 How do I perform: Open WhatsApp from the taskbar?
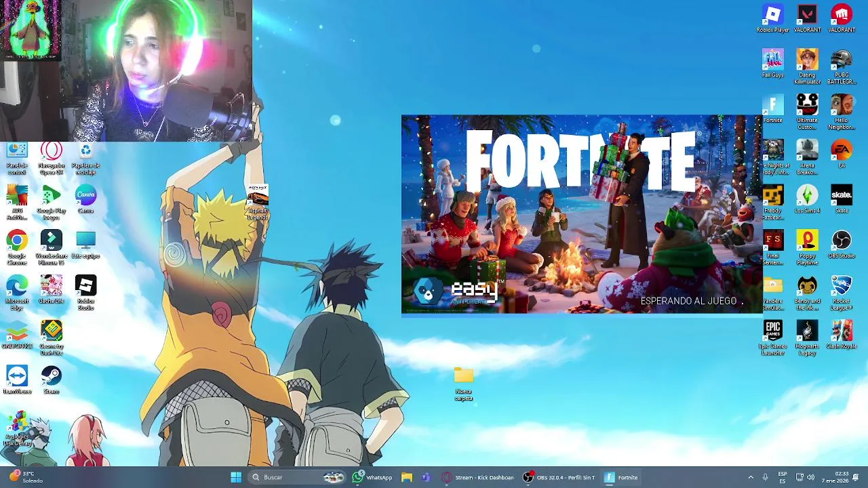(372, 477)
